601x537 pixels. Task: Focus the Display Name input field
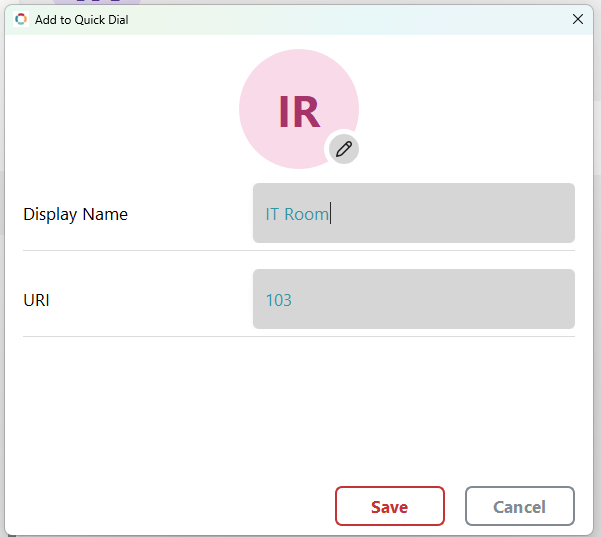coord(414,213)
